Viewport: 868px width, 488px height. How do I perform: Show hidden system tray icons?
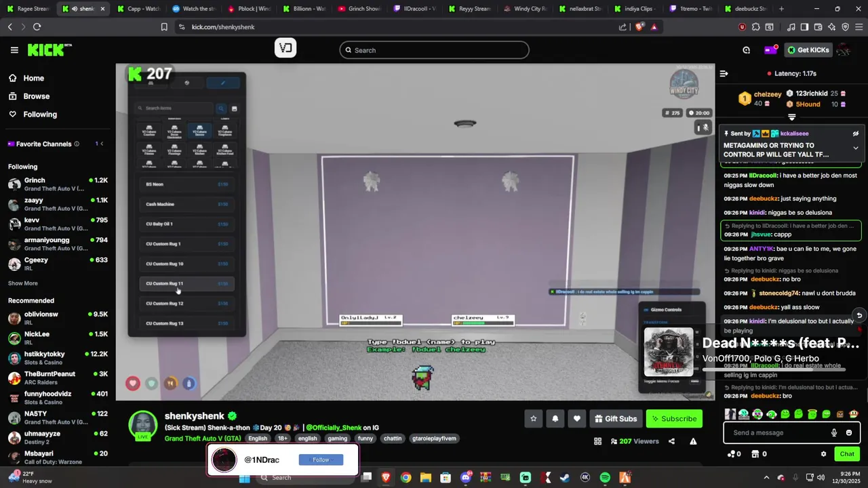[766, 478]
